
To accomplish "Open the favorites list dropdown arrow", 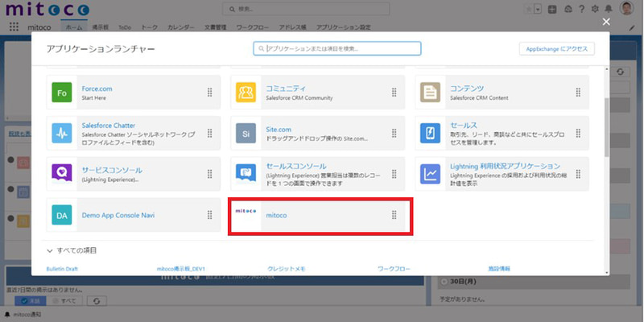I will point(539,10).
